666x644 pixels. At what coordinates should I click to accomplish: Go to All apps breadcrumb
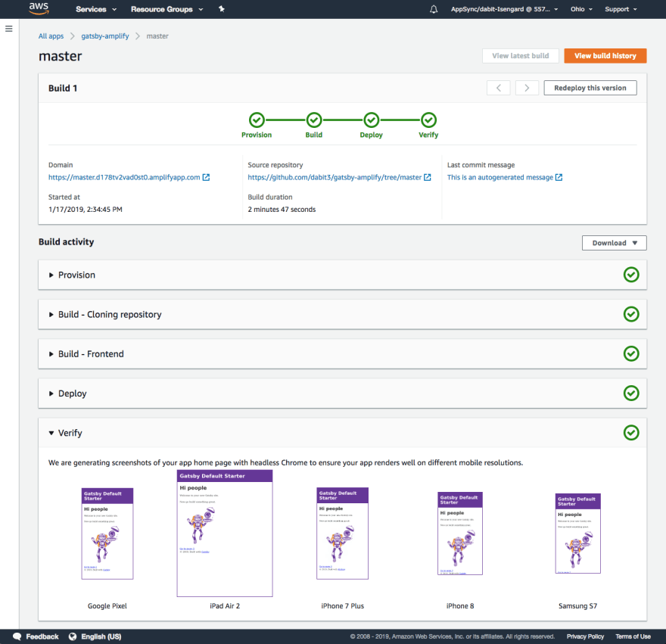(51, 36)
